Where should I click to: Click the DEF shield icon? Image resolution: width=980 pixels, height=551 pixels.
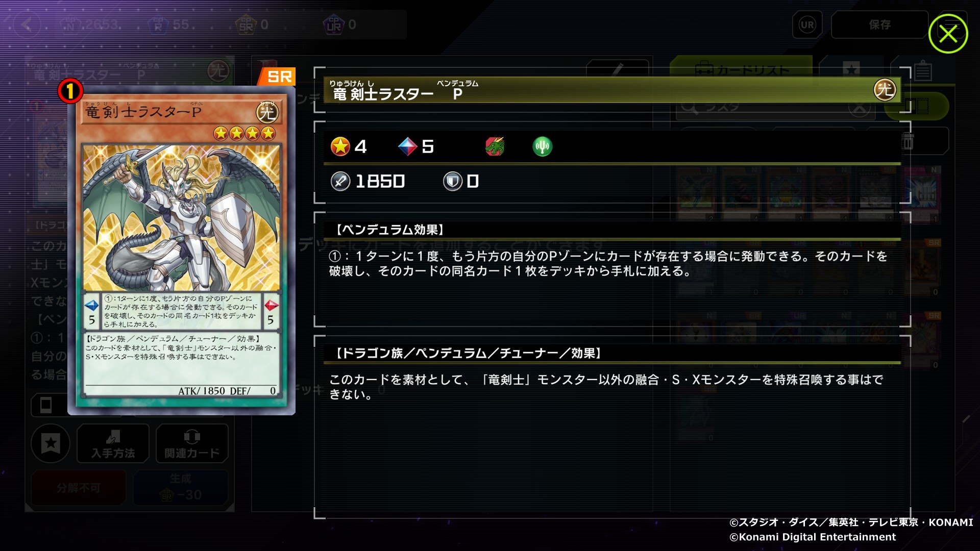point(452,181)
